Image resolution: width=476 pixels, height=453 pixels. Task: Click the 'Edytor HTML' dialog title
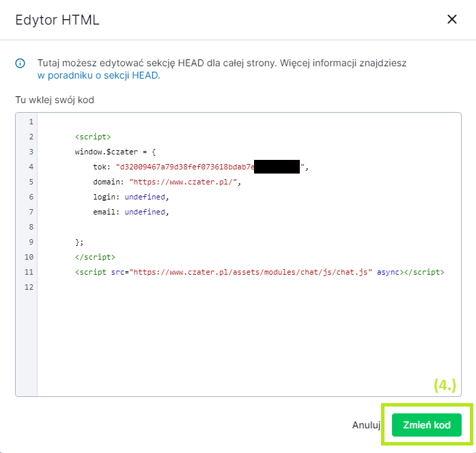57,20
